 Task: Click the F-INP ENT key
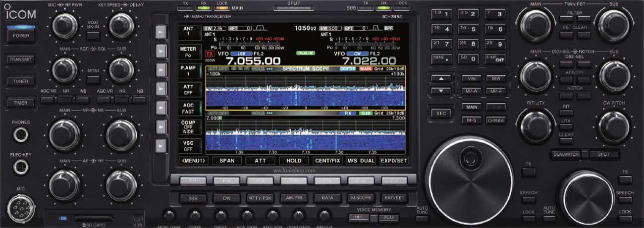tap(495, 58)
